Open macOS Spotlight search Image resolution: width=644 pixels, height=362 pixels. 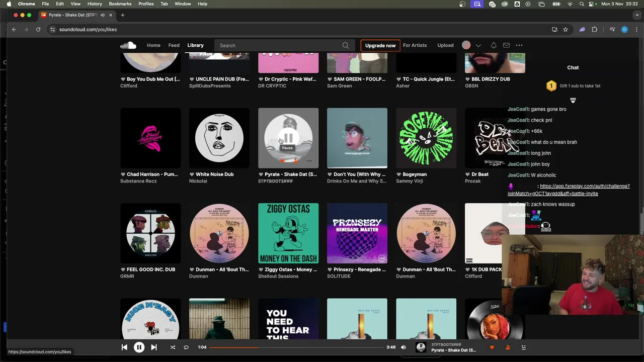582,4
